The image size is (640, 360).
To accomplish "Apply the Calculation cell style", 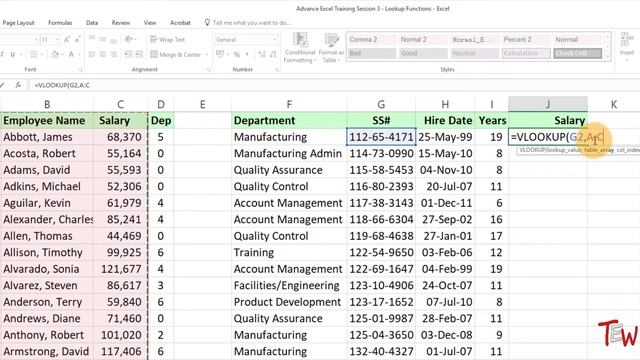I will point(526,53).
